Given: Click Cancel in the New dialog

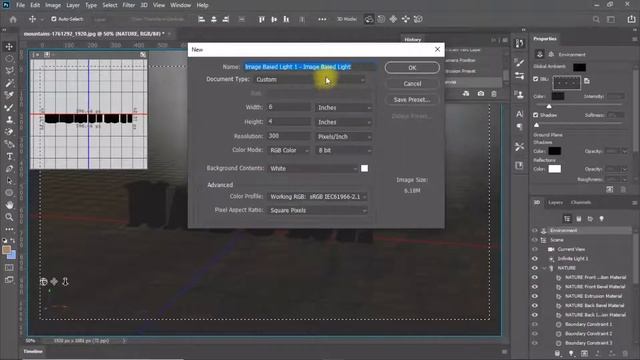Looking at the screenshot, I should pyautogui.click(x=412, y=84).
